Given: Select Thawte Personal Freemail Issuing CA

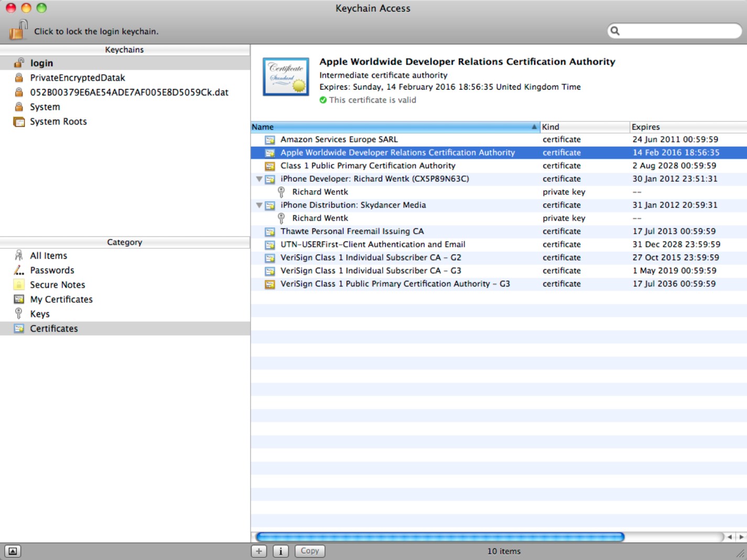Looking at the screenshot, I should 499,231.
